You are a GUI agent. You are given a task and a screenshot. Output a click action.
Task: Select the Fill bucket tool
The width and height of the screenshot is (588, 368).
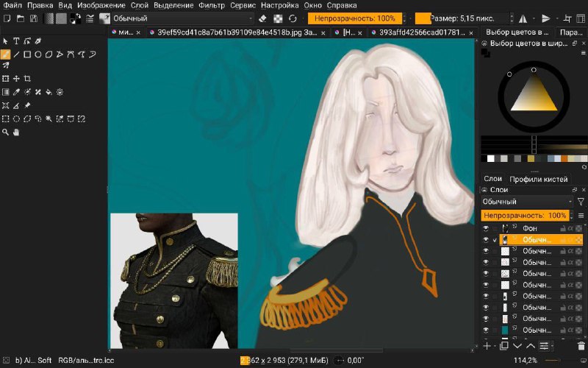click(49, 92)
